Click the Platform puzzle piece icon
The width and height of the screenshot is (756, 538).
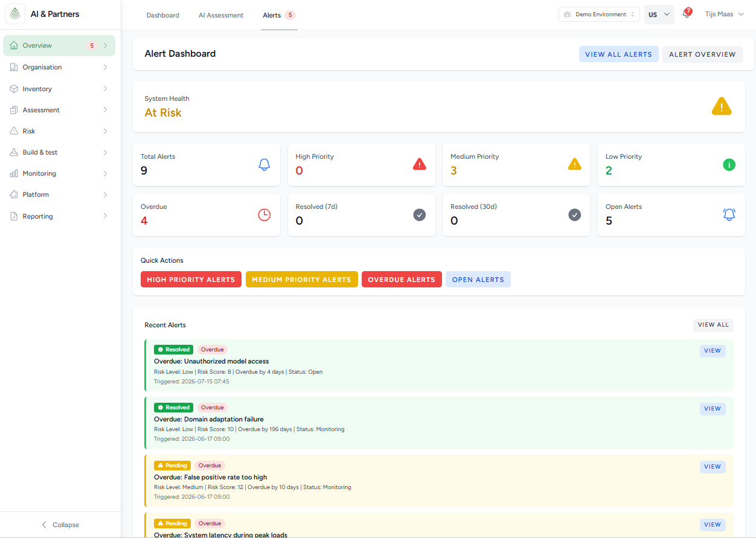point(14,194)
